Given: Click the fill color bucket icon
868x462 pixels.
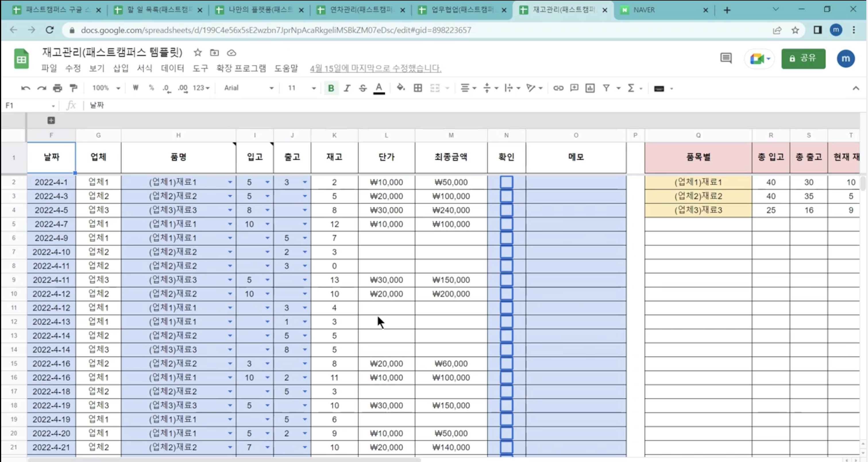Looking at the screenshot, I should pyautogui.click(x=400, y=88).
